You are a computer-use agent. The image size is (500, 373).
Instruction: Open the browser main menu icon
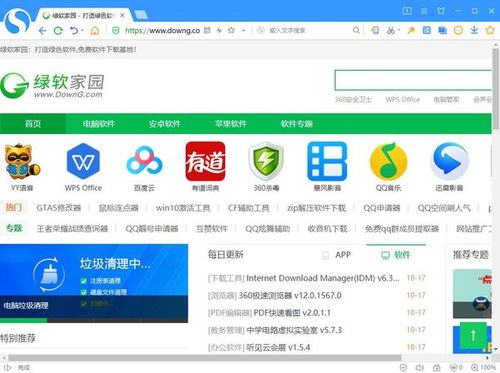(424, 11)
